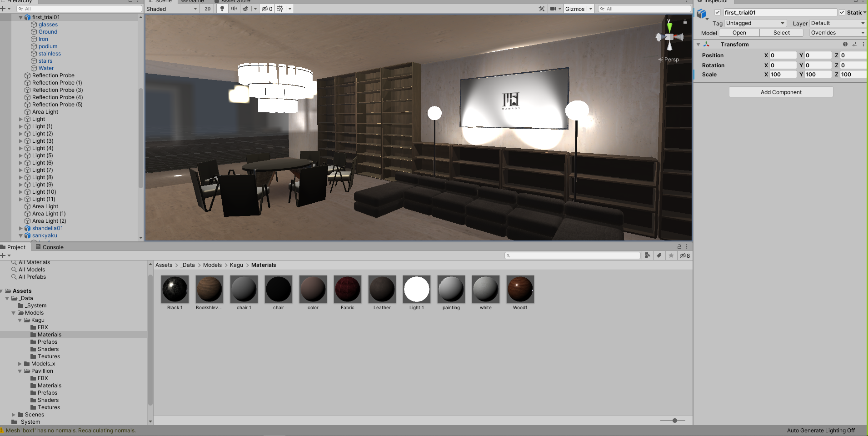The width and height of the screenshot is (868, 436).
Task: Click the Add Component button
Action: tap(781, 92)
